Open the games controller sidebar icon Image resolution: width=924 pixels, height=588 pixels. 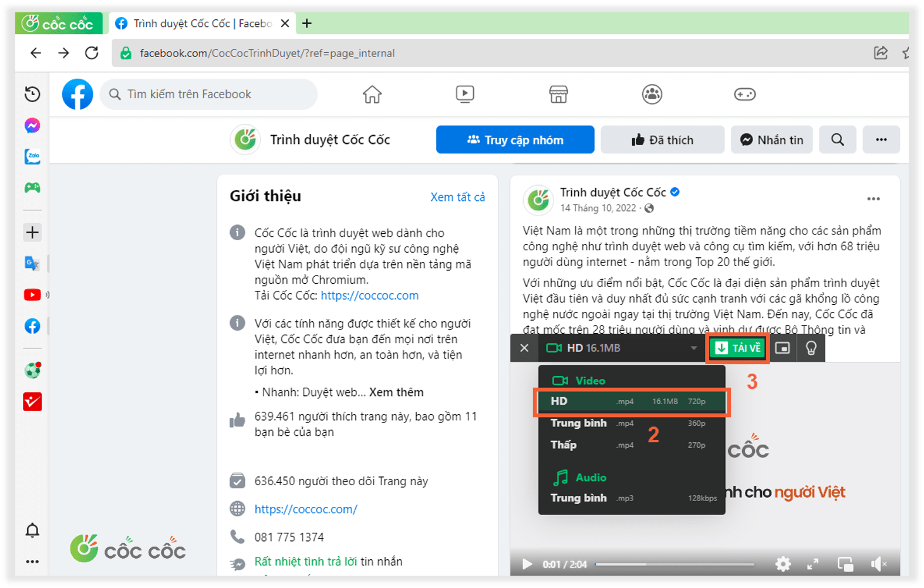[32, 187]
